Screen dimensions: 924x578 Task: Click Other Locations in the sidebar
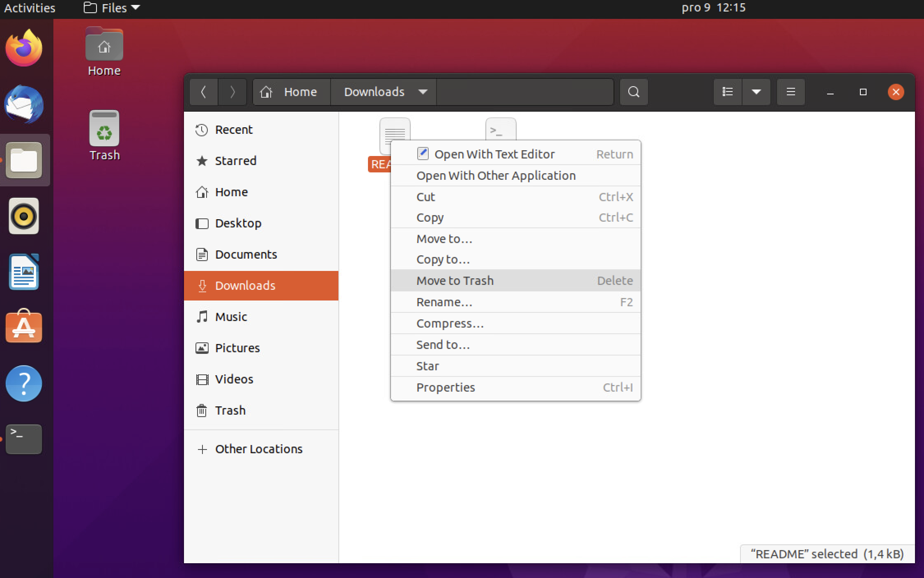[261, 449]
